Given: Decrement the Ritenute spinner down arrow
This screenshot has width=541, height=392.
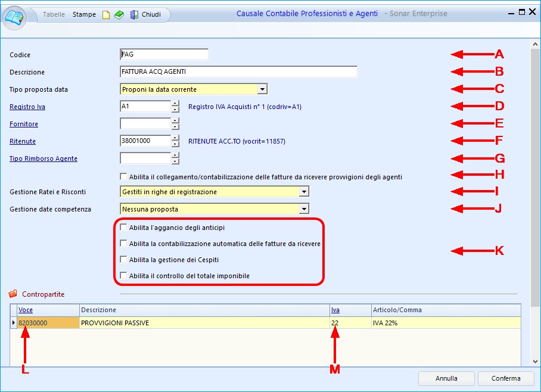Looking at the screenshot, I should click(175, 145).
